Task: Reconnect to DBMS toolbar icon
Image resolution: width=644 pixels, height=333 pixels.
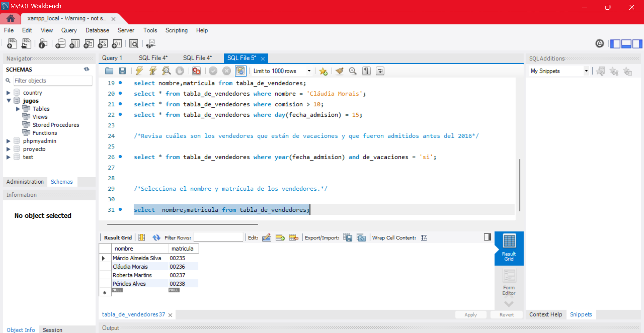Action: 151,44
